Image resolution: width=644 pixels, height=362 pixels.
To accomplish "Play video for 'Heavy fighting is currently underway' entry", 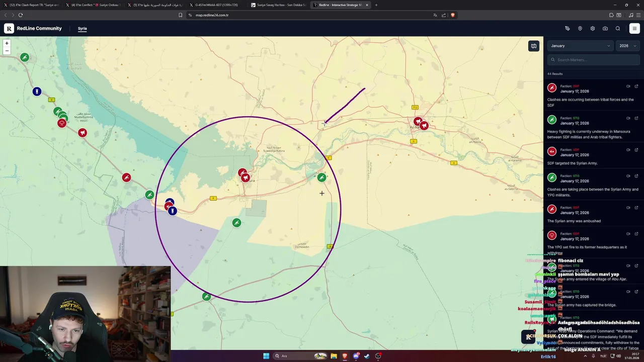I will coord(628,118).
